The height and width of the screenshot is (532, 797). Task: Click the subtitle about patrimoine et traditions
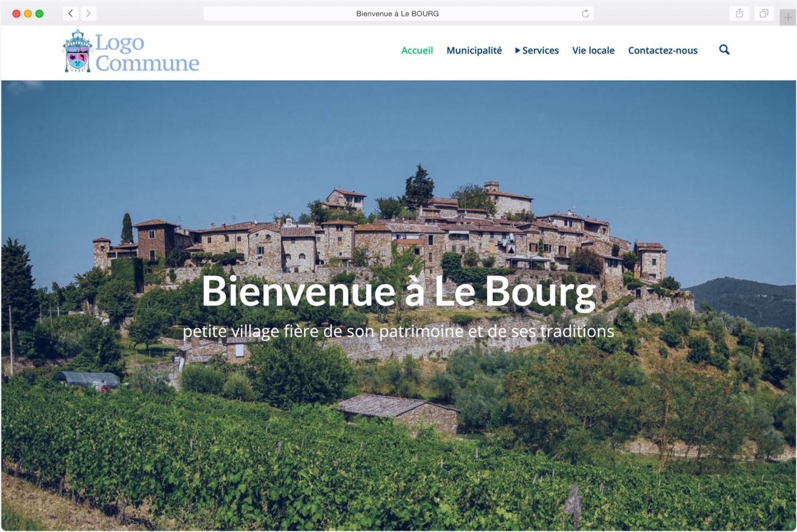(x=398, y=331)
